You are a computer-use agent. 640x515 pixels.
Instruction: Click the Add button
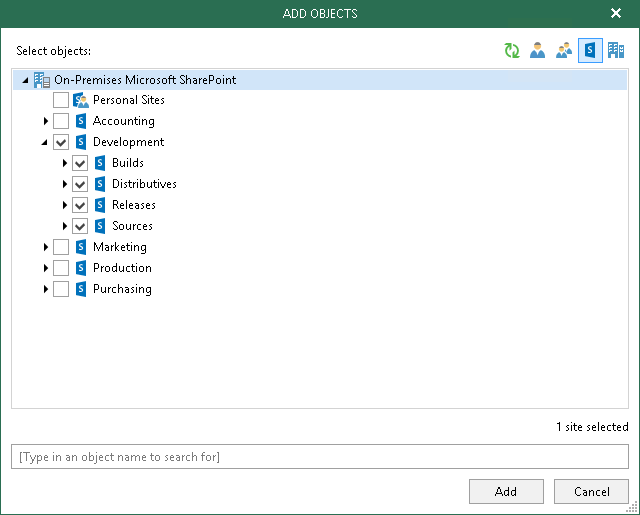[x=506, y=491]
